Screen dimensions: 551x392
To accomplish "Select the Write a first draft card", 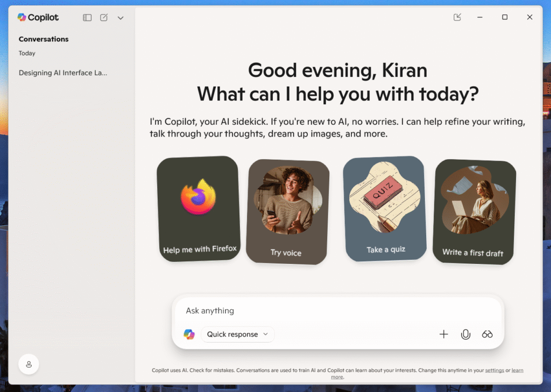I will pyautogui.click(x=474, y=211).
